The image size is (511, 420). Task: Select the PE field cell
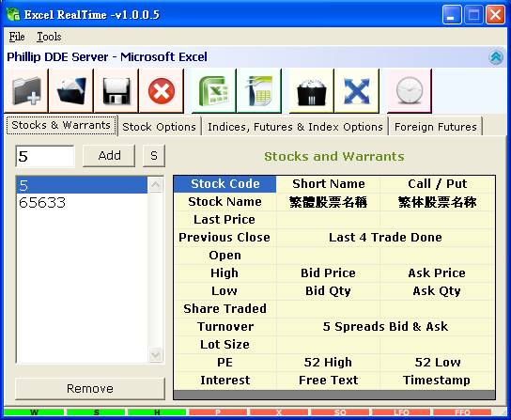coord(225,363)
